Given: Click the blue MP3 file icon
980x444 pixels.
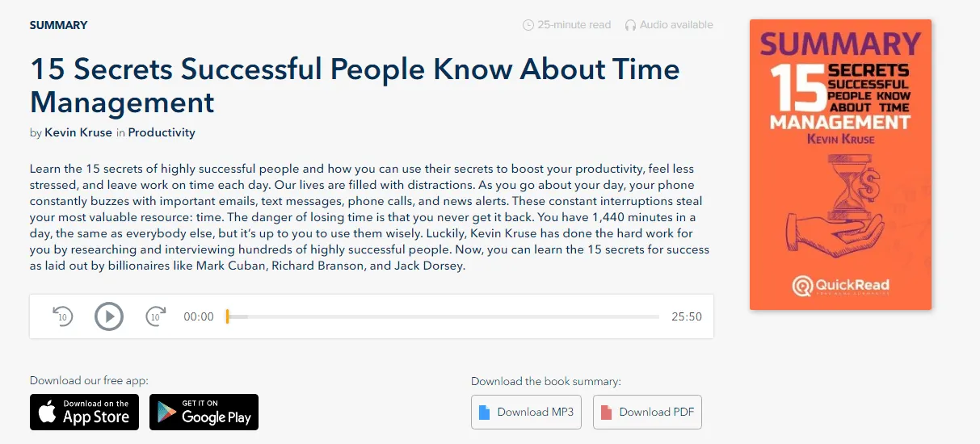Looking at the screenshot, I should tap(485, 413).
